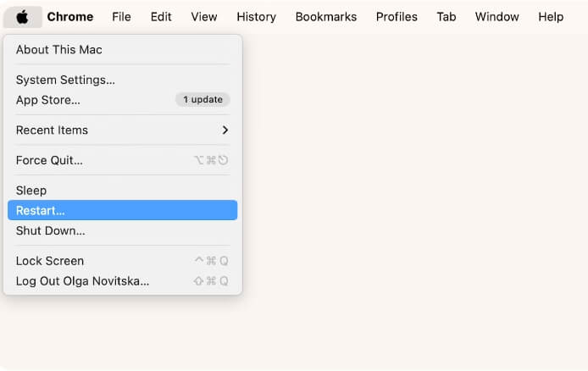
Task: Open the File menu
Action: pos(121,17)
